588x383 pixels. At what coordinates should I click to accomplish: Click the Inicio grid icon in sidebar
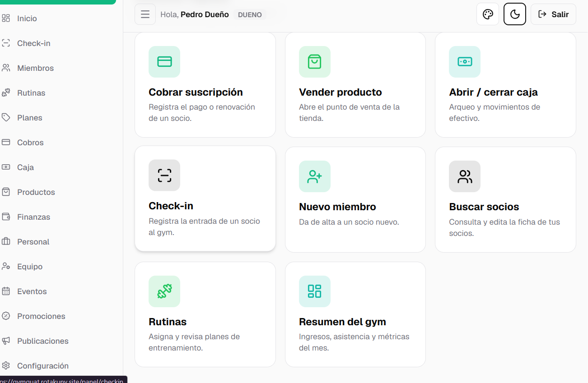point(6,18)
